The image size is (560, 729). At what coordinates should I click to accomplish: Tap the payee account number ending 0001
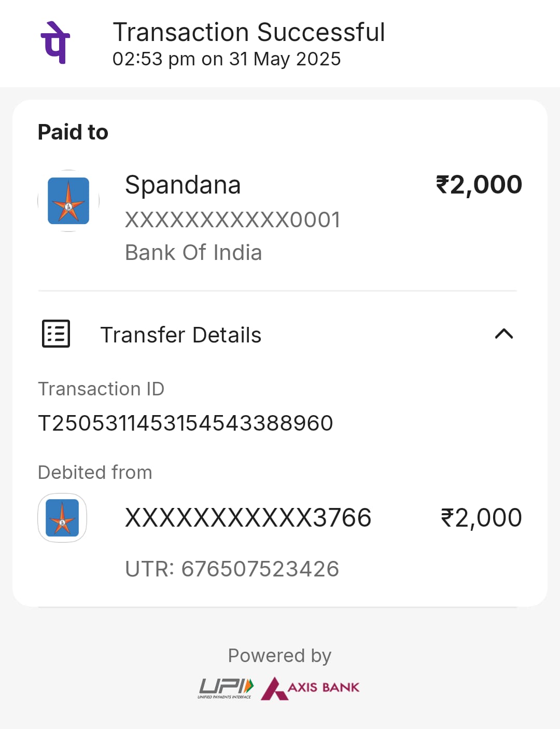[233, 220]
